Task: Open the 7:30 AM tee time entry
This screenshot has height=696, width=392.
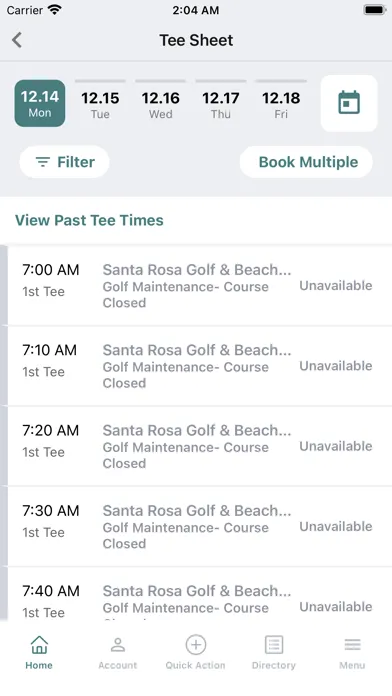Action: [x=200, y=526]
